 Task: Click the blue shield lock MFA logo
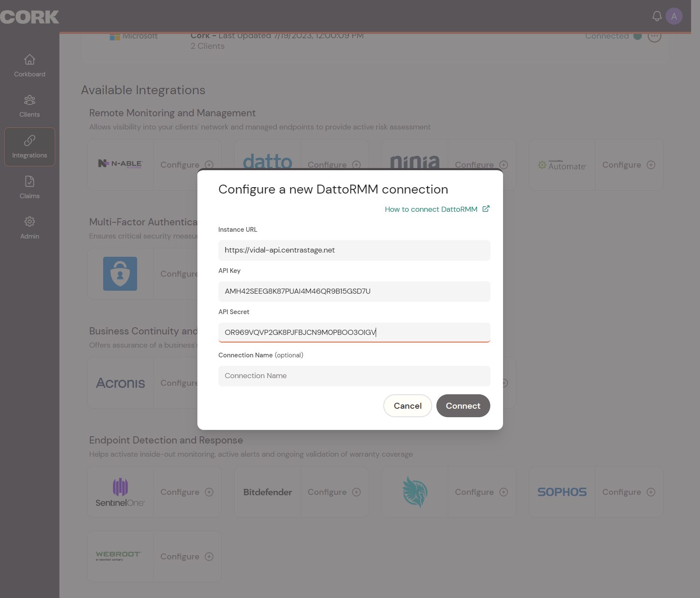(x=120, y=274)
